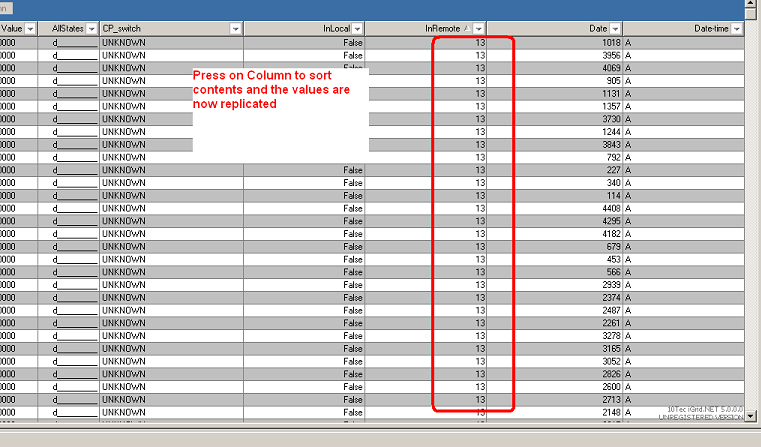Screen dimensions: 761x447
Task: Expand the AllStates column dropdown arrow
Action: pos(90,29)
